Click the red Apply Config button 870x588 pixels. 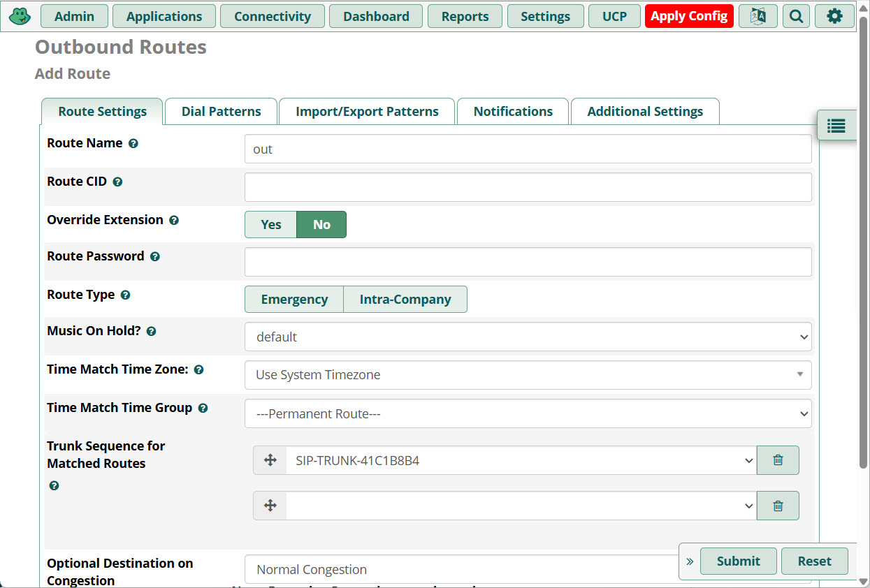click(x=689, y=16)
